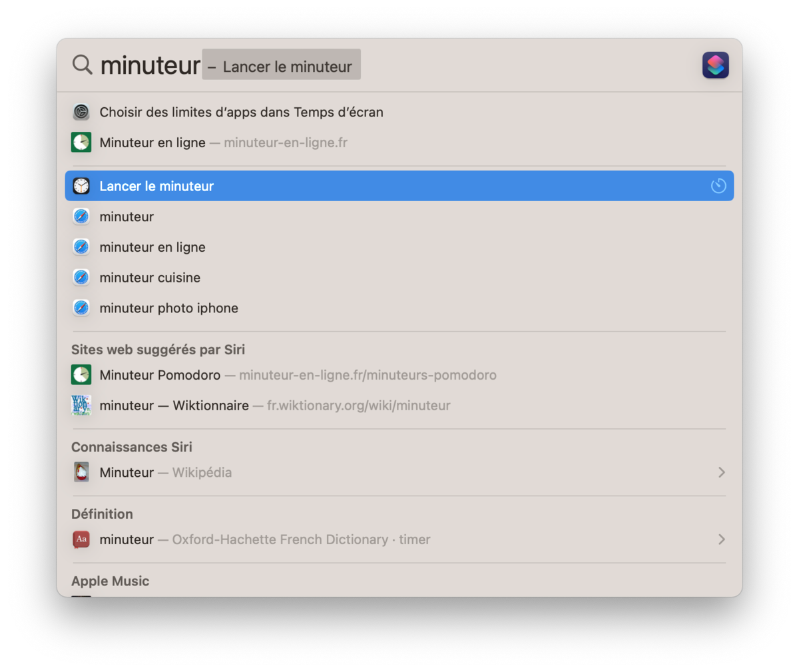Image resolution: width=799 pixels, height=672 pixels.
Task: Click "Apple Music" section header
Action: 111,581
